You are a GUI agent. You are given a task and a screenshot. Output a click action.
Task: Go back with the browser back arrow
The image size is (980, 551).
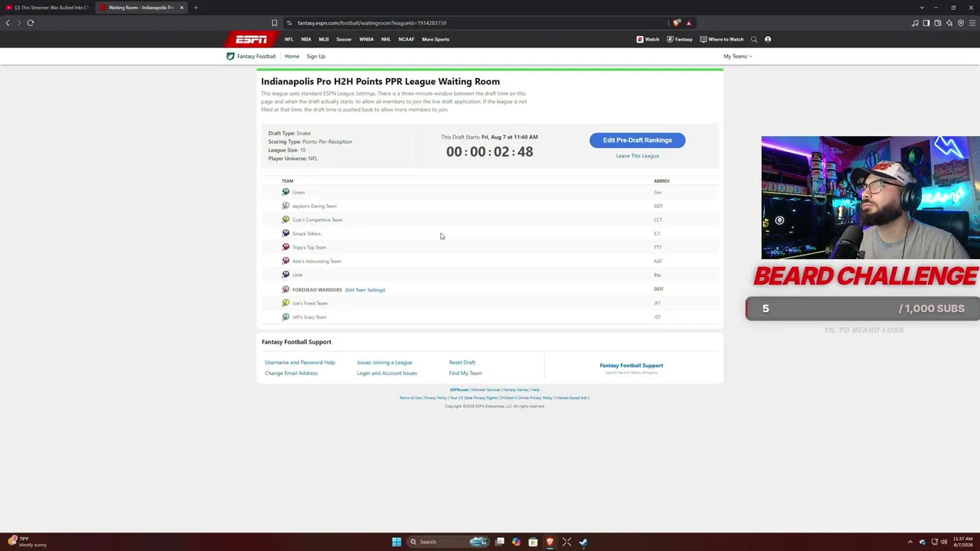(8, 23)
